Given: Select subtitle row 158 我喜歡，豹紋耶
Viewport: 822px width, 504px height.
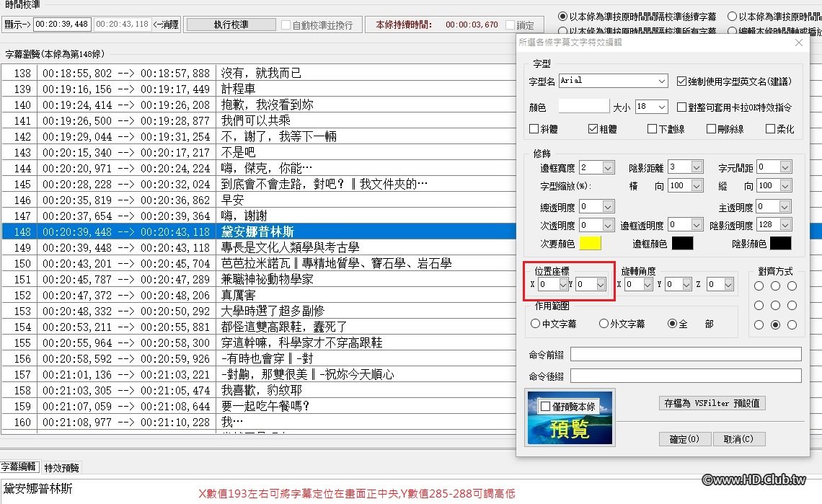Looking at the screenshot, I should coord(259,390).
